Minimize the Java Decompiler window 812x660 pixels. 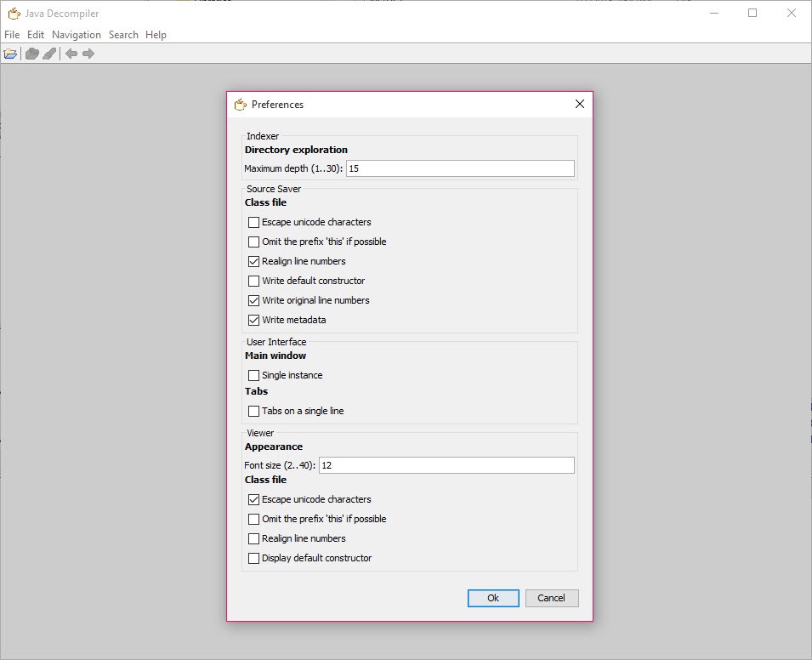[714, 13]
